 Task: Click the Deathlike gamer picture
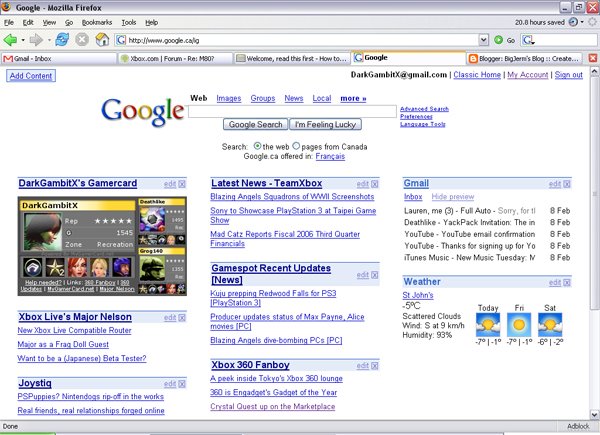(x=152, y=219)
